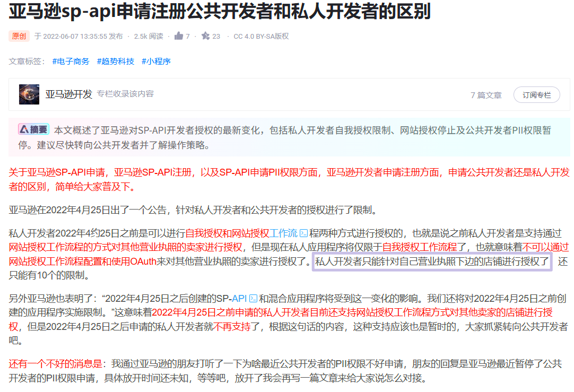Click the 2.5k 阅读 view count
574x392 pixels.
click(149, 36)
